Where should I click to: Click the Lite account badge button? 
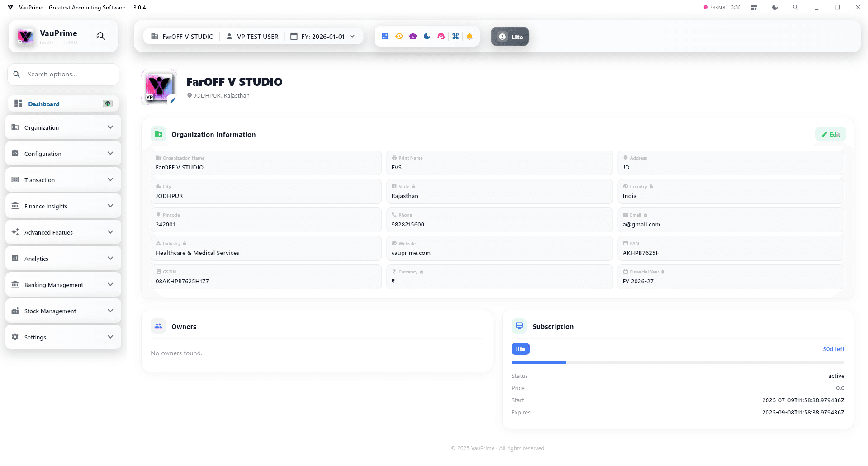pyautogui.click(x=510, y=37)
